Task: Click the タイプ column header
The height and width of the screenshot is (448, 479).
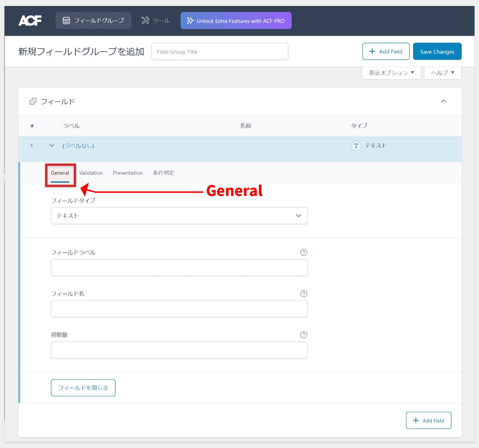Action: [x=359, y=126]
